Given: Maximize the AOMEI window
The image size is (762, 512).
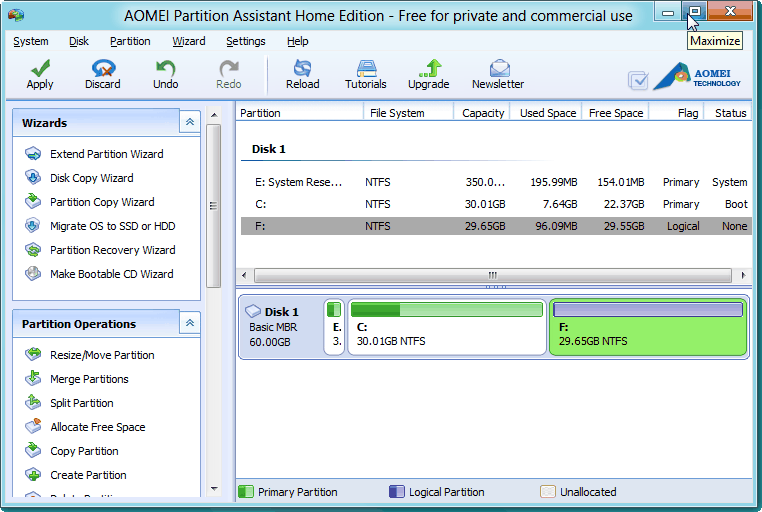Looking at the screenshot, I should point(695,11).
